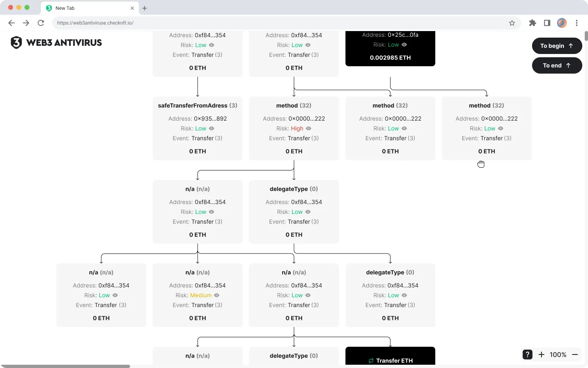Toggle eye icon beside Medium risk

tap(217, 295)
